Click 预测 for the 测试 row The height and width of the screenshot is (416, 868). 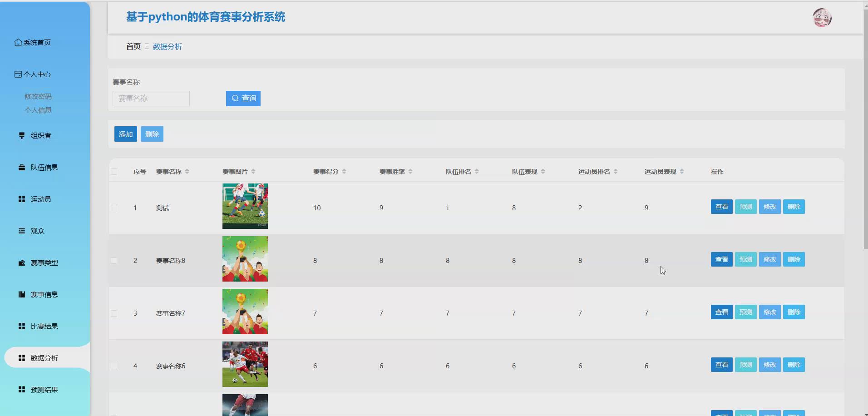click(746, 207)
